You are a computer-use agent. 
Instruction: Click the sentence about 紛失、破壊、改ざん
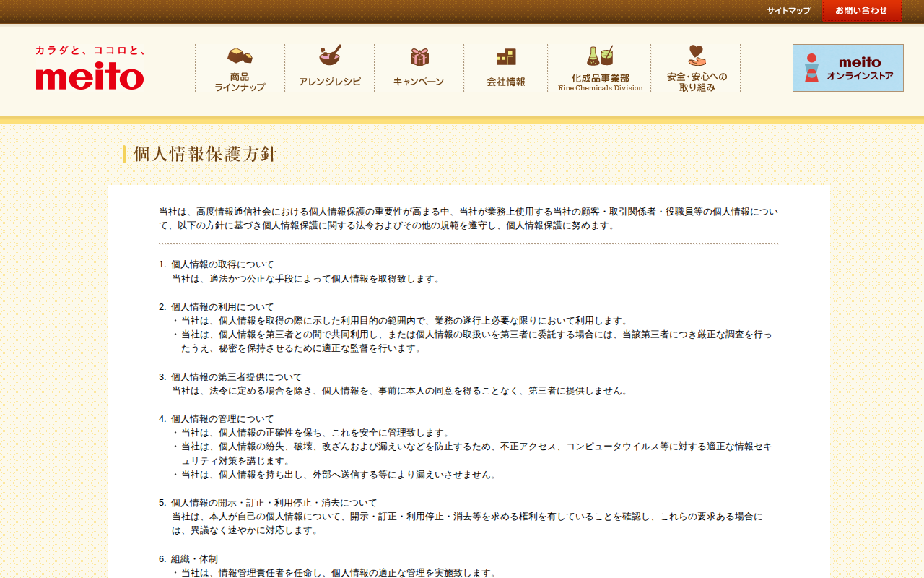coord(476,454)
